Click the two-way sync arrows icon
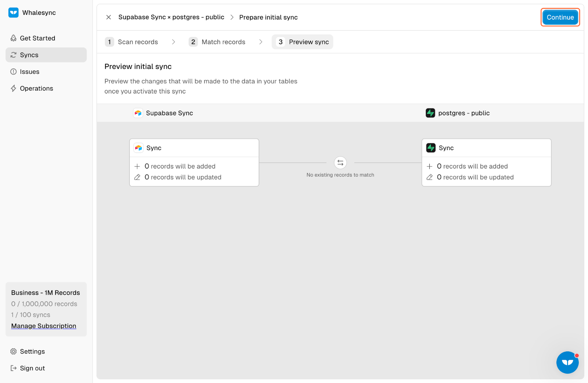 coord(340,163)
